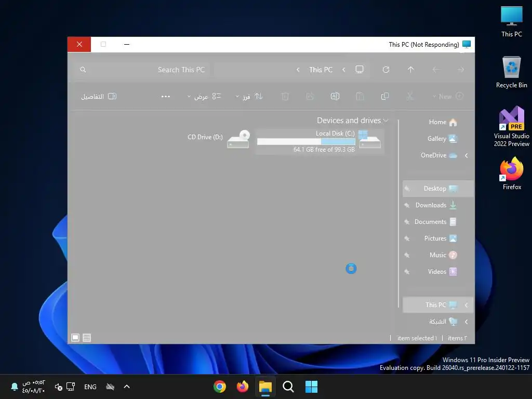Click the Delete trash icon in toolbar
Screen dimensions: 532x399
point(285,96)
